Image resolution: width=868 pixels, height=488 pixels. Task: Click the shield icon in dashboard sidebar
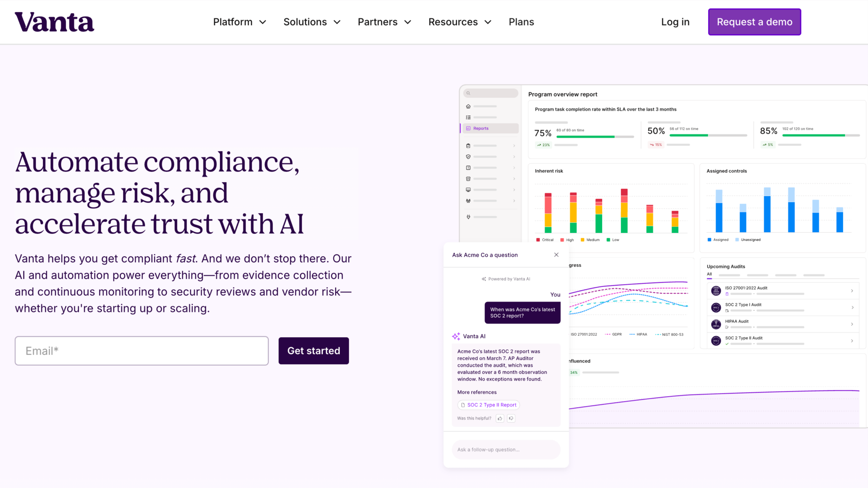[x=468, y=157]
